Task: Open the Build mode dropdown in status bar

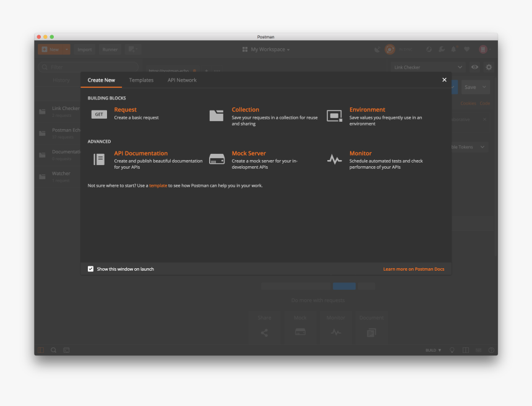Action: coord(433,350)
